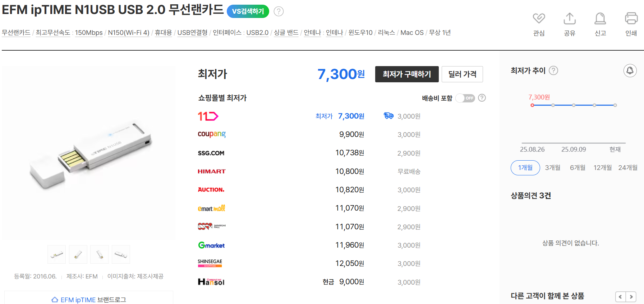Click the 신고 report bell icon
Screen dimensions: 644x304
point(600,18)
